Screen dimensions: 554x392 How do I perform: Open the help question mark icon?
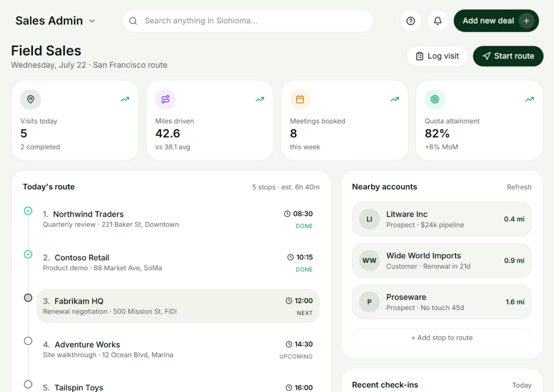pos(411,21)
